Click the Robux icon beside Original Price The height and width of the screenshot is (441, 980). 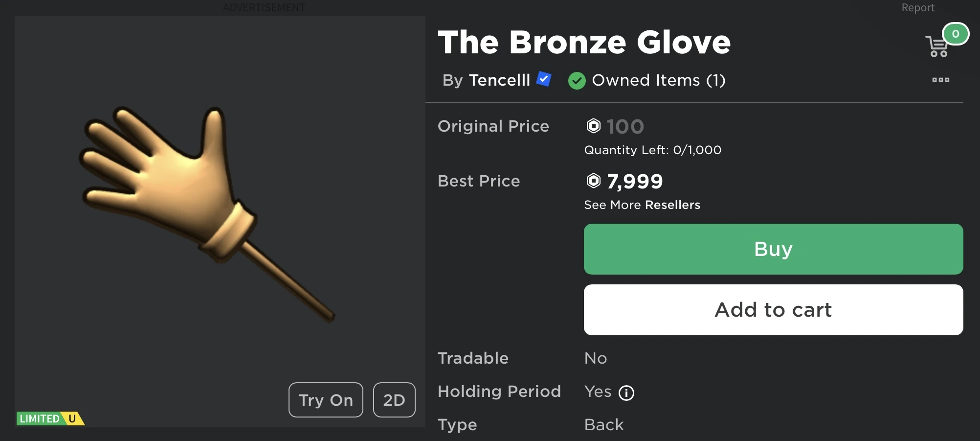tap(593, 126)
